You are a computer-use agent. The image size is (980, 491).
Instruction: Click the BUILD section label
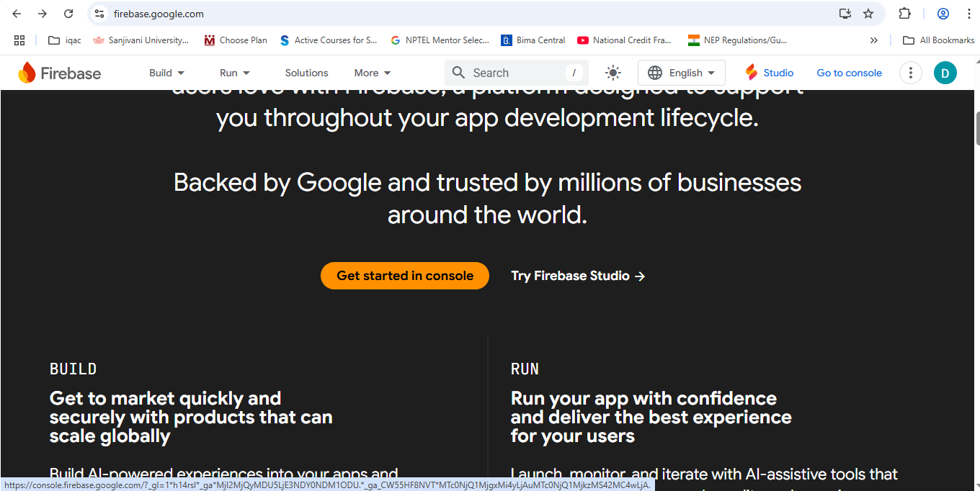click(x=73, y=369)
